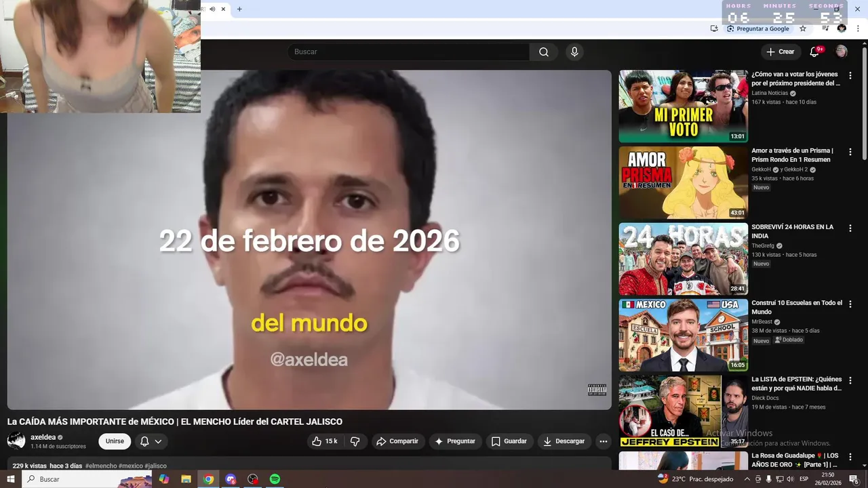Screen dimensions: 868x488
Task: Open '24 HORAS' India video thumbnail
Action: click(x=683, y=259)
